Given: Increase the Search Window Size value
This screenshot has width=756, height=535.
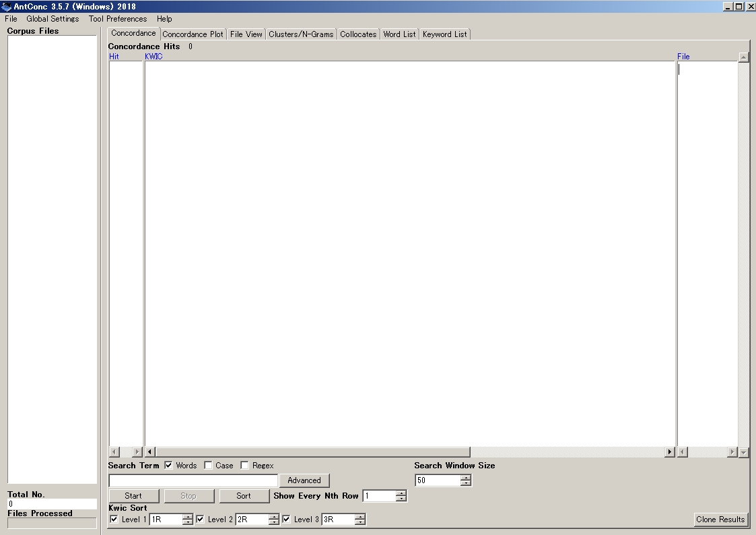Looking at the screenshot, I should [x=465, y=477].
